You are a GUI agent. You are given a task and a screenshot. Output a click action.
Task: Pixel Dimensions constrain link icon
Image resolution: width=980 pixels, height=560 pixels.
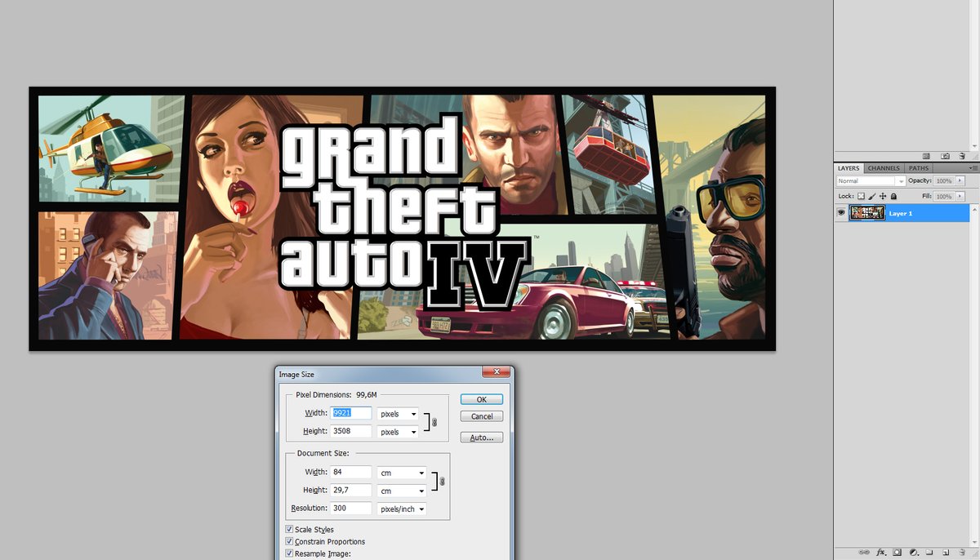[x=434, y=423]
